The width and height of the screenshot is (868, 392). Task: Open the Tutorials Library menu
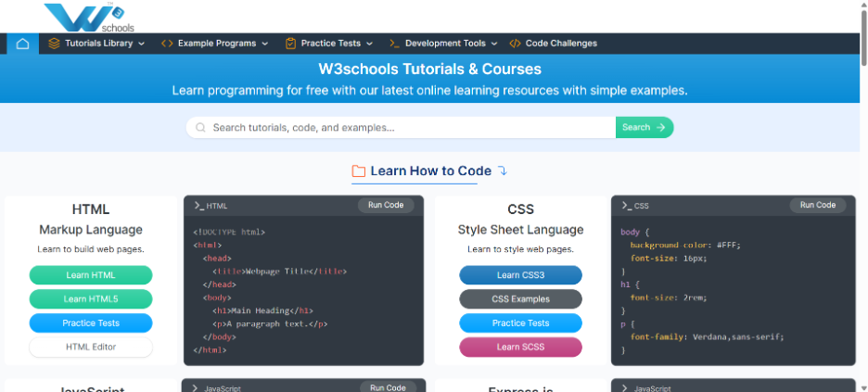(96, 44)
